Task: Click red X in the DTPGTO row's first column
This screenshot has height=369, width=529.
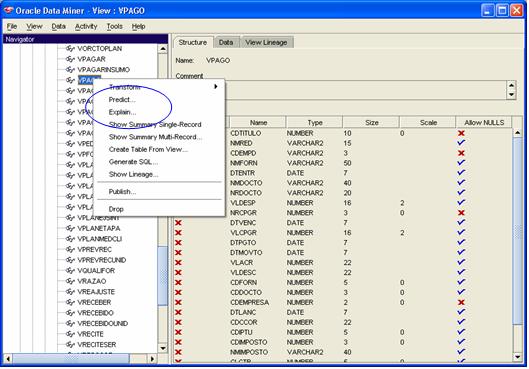Action: (178, 243)
